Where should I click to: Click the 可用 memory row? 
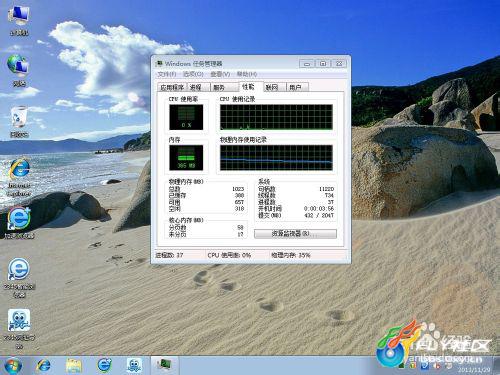(207, 202)
